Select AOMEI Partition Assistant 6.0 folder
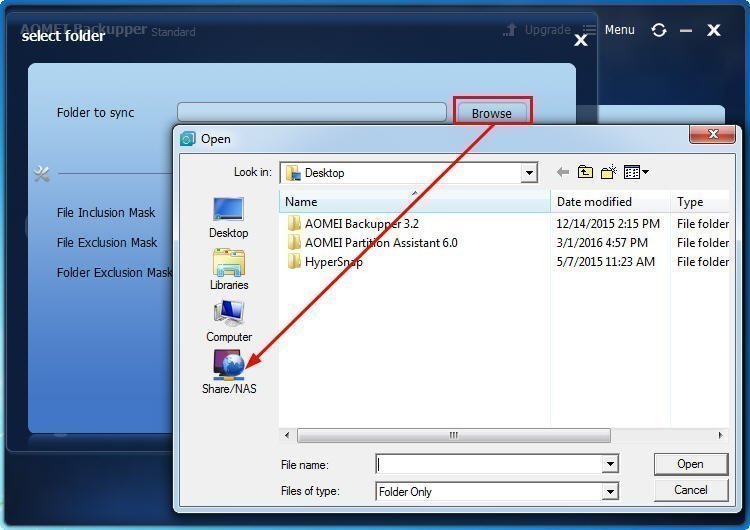Viewport: 750px width, 530px height. pos(381,243)
